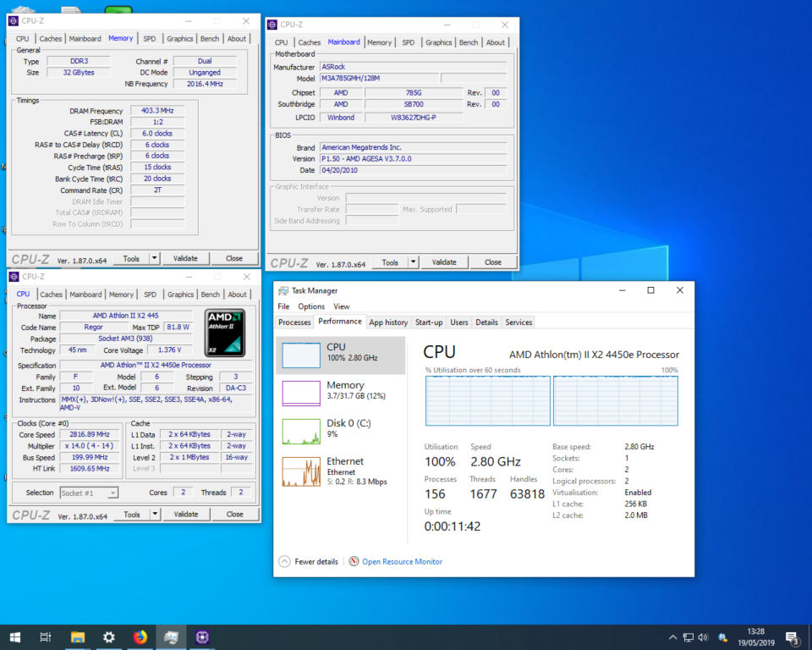Image resolution: width=812 pixels, height=650 pixels.
Task: Open SPD tab in Memory CPU-Z window
Action: point(150,38)
